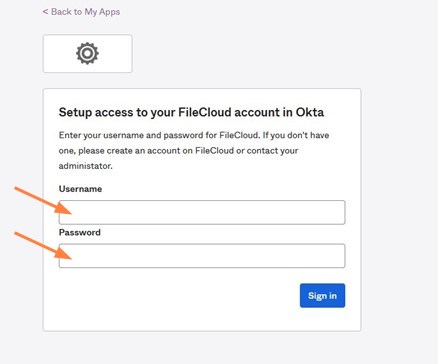Screen dimensions: 438x364
Task: Select the white FileCloud app logo tile
Action: 88,53
